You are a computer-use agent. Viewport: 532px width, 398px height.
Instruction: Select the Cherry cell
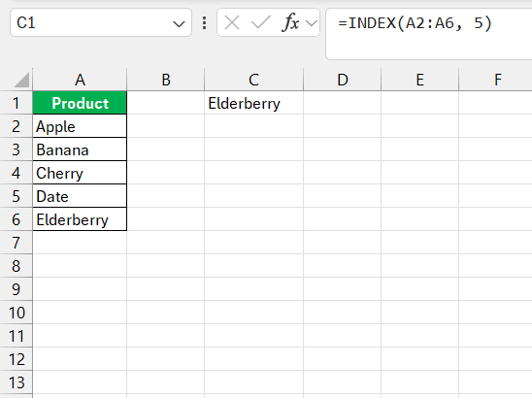[x=80, y=173]
